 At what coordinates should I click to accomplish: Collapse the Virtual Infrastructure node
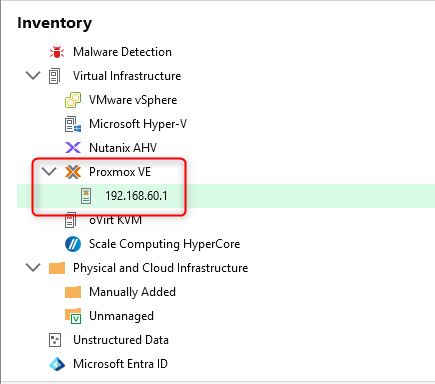pyautogui.click(x=33, y=76)
